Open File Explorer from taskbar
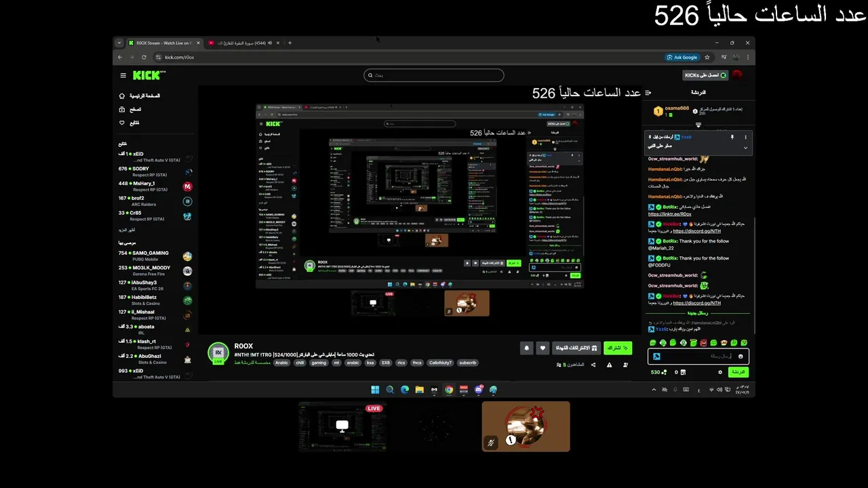This screenshot has height=488, width=868. click(x=419, y=390)
